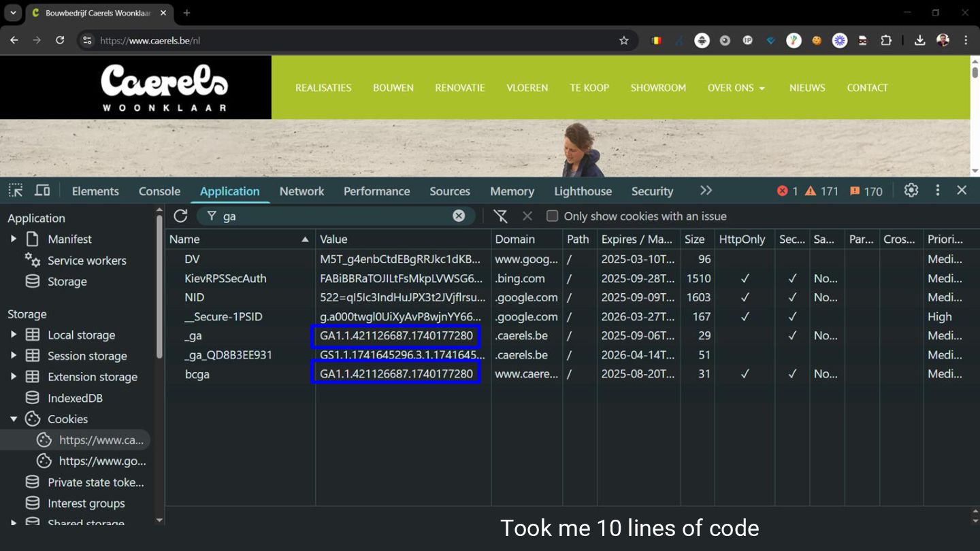This screenshot has width=980, height=551.
Task: Delete selected cookie X icon
Action: [x=527, y=216]
